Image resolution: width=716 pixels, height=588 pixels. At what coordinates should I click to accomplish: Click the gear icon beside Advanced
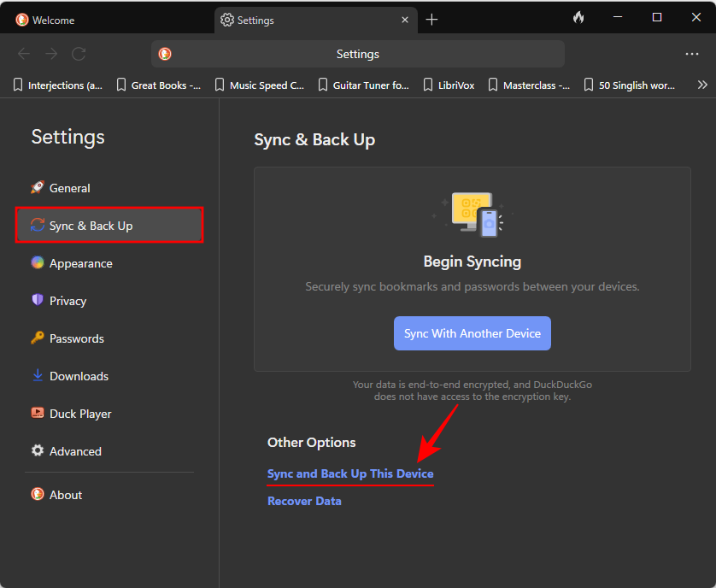[38, 450]
